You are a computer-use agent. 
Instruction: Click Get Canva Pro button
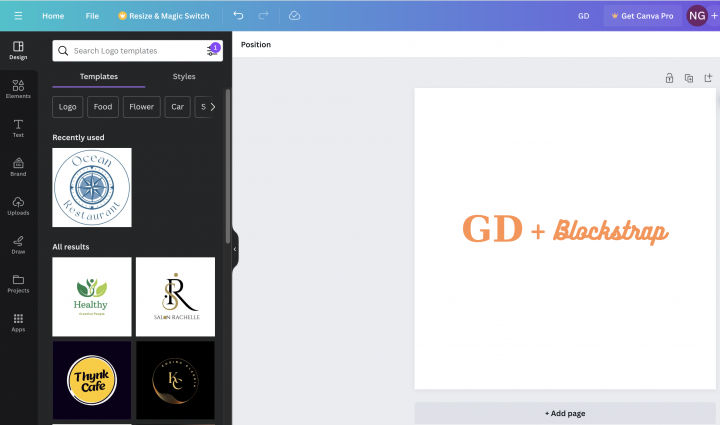click(x=642, y=16)
